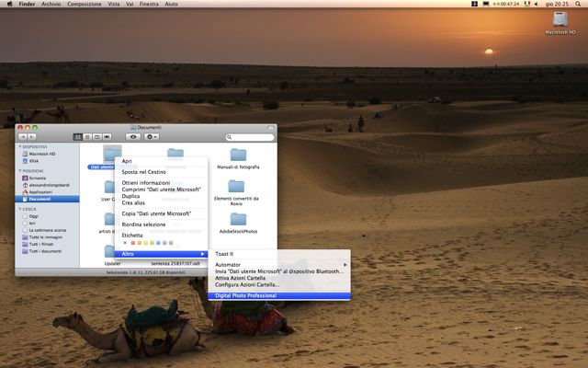Apply the blue label color
The width and height of the screenshot is (588, 368).
(158, 243)
